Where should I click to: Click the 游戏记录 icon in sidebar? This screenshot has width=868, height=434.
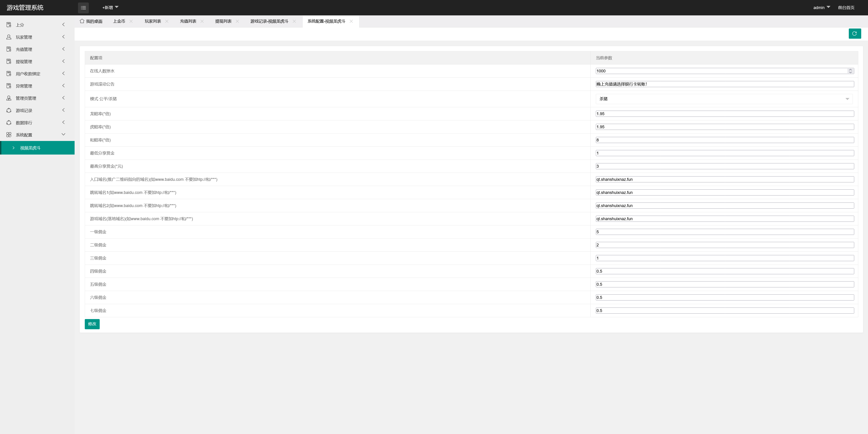[x=9, y=110]
